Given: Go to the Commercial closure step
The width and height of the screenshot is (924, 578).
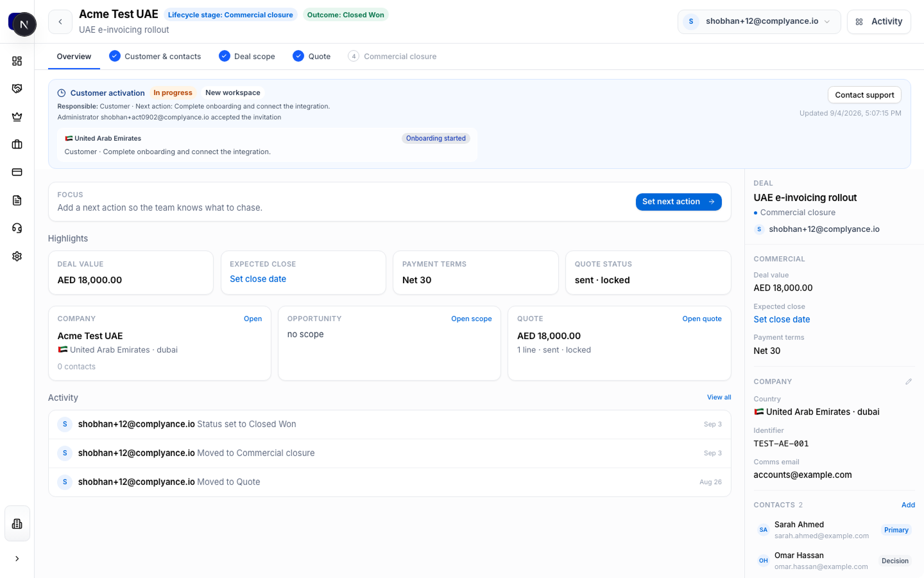Looking at the screenshot, I should 392,57.
